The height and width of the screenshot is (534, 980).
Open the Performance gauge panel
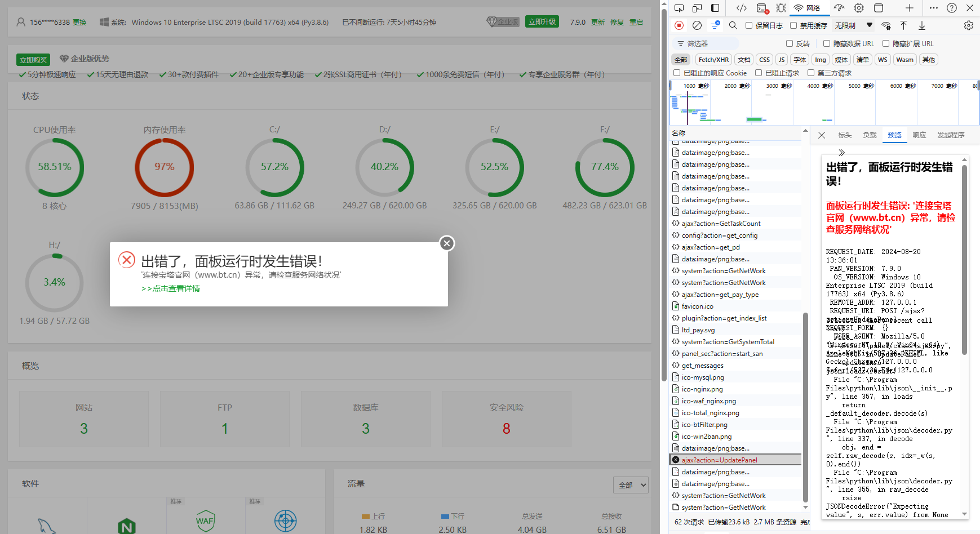[839, 8]
